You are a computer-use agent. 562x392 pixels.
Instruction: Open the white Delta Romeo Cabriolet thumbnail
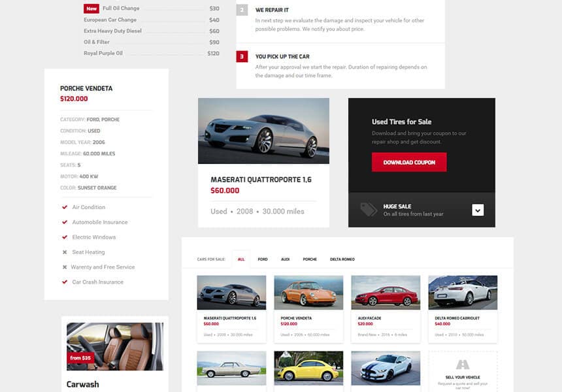463,293
